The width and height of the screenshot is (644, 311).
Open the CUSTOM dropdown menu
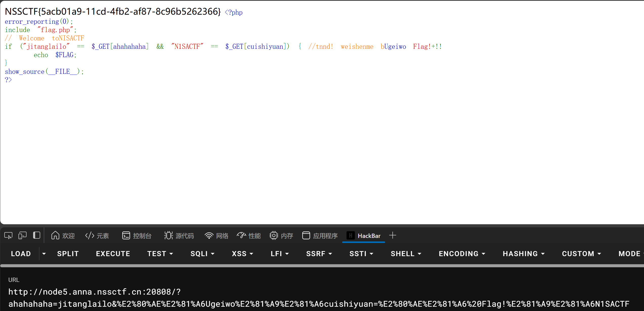[x=581, y=254]
